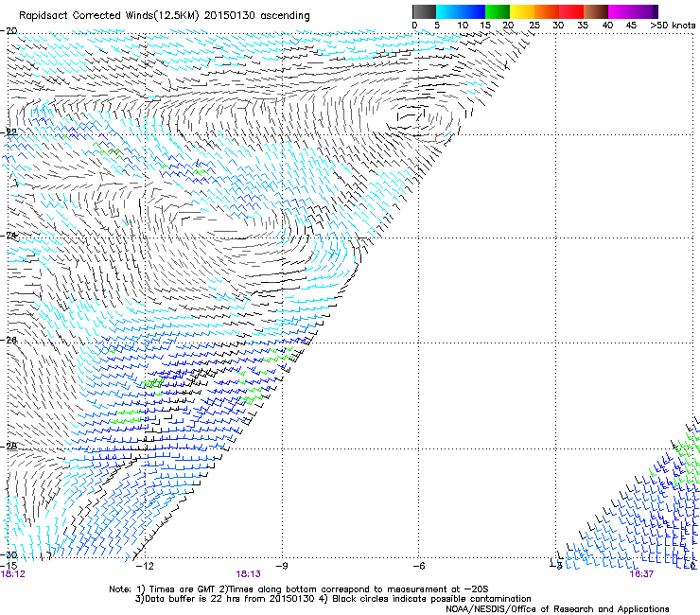This screenshot has height=615, width=700.
Task: Click the '-15' longitude axis label
Action: click(x=9, y=566)
